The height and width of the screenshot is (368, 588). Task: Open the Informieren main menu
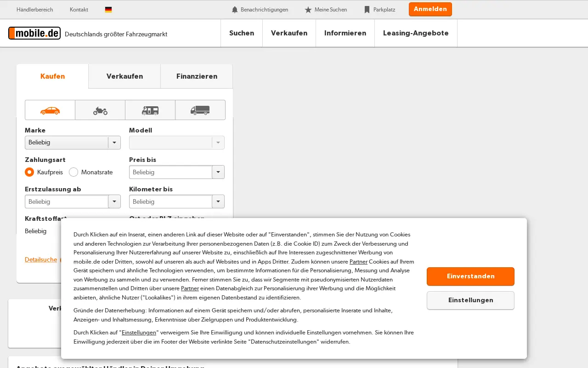(x=345, y=33)
